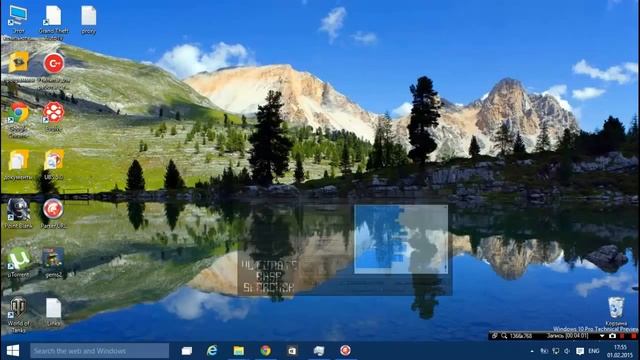
Task: Open the clock showing 17:55
Action: pyautogui.click(x=620, y=351)
